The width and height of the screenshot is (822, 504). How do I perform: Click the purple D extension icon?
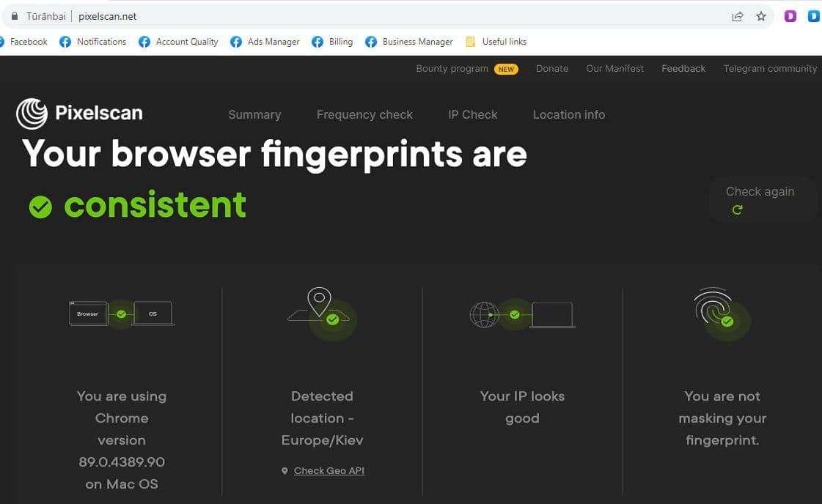(790, 16)
